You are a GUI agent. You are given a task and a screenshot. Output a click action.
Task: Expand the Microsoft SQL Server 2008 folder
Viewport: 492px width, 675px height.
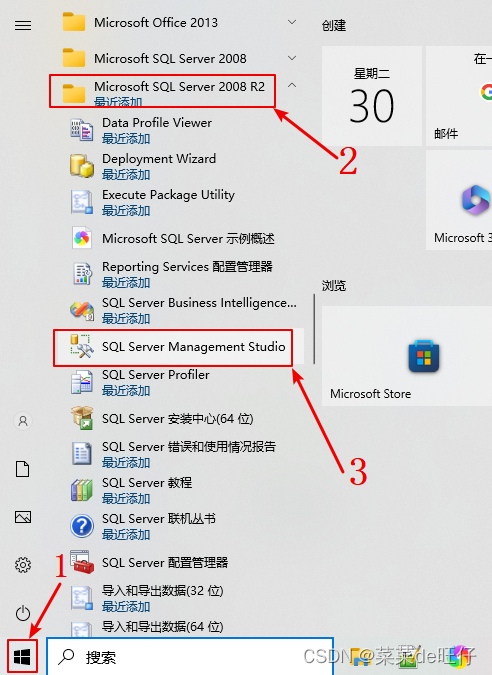pos(292,58)
